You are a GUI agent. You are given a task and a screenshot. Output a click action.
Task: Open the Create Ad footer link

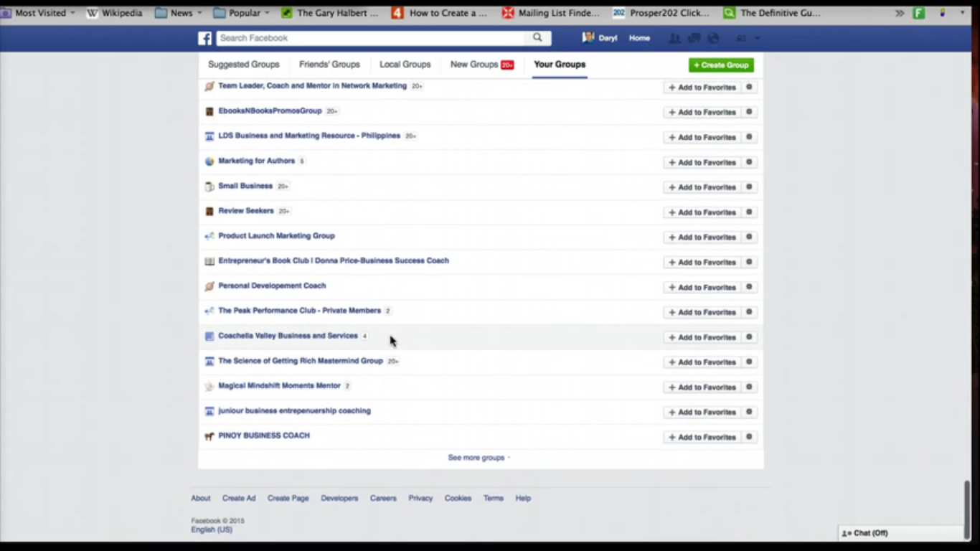(239, 498)
